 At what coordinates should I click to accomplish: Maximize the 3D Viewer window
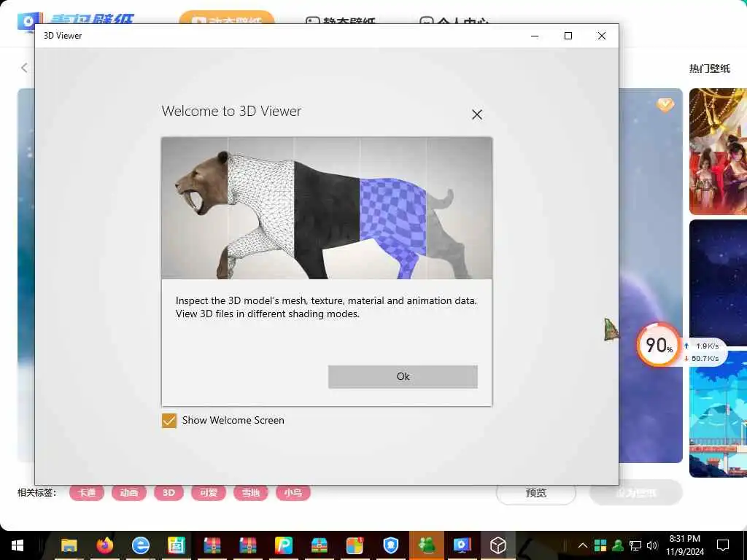point(568,36)
